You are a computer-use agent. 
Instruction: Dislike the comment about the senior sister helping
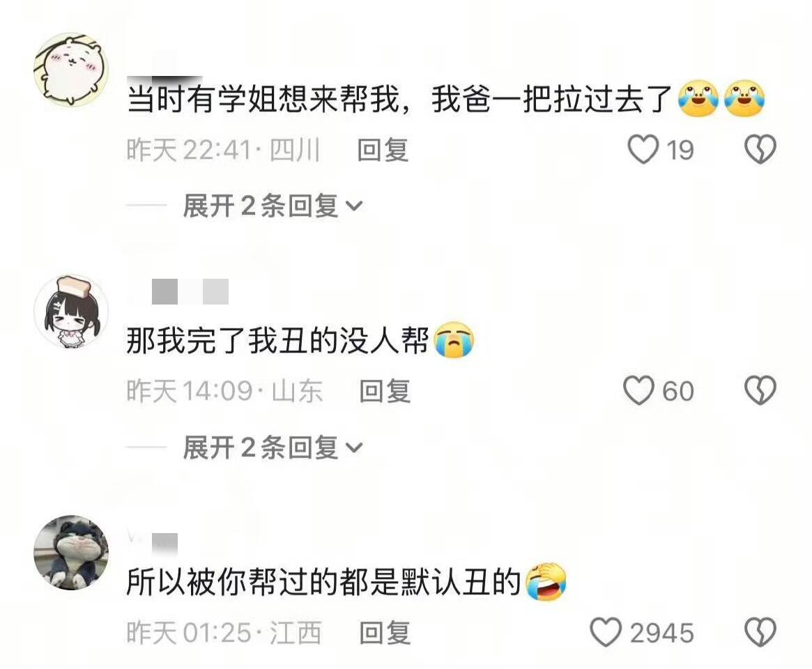760,150
